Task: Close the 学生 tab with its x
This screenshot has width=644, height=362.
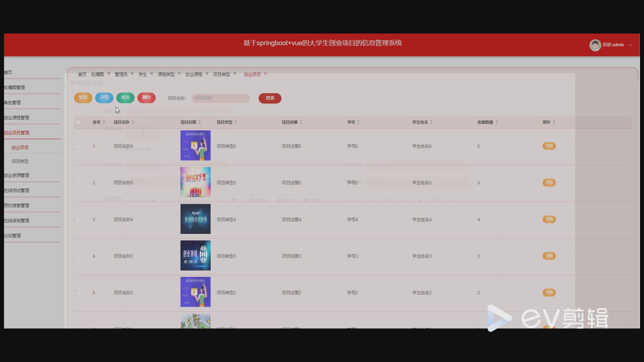Action: tap(152, 74)
